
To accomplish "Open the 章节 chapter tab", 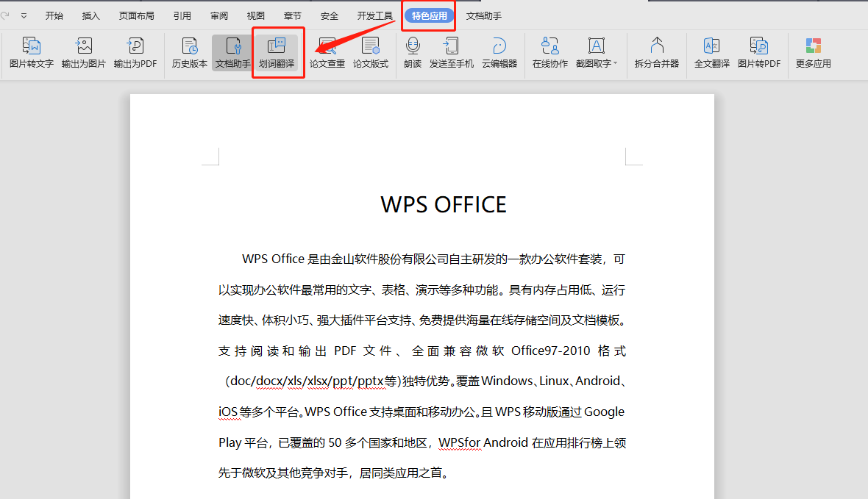I will (x=292, y=16).
